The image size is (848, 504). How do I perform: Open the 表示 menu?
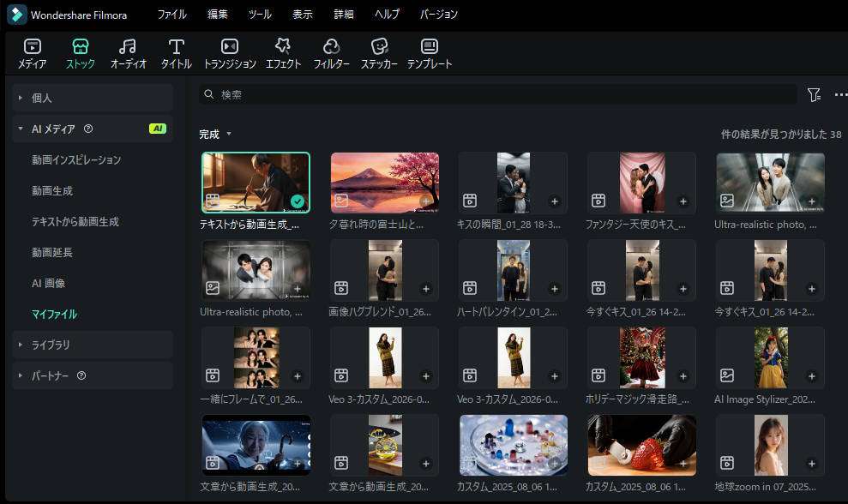point(302,14)
